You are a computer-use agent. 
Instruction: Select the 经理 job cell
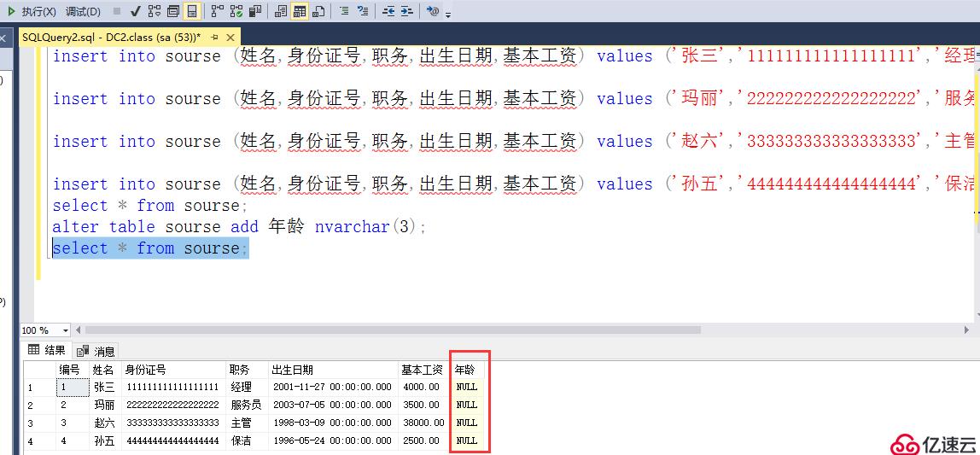(248, 387)
